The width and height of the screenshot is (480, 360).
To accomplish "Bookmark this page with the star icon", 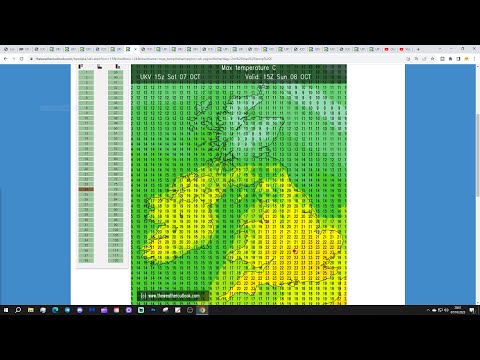I will pyautogui.click(x=433, y=59).
